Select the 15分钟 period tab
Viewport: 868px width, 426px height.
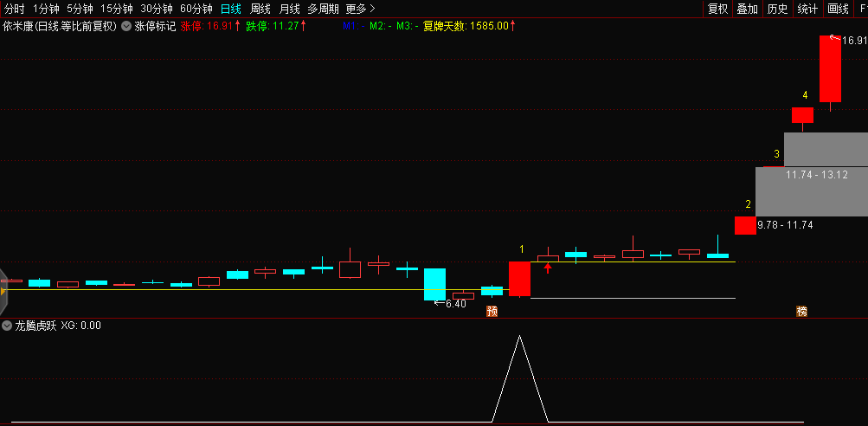[x=116, y=9]
